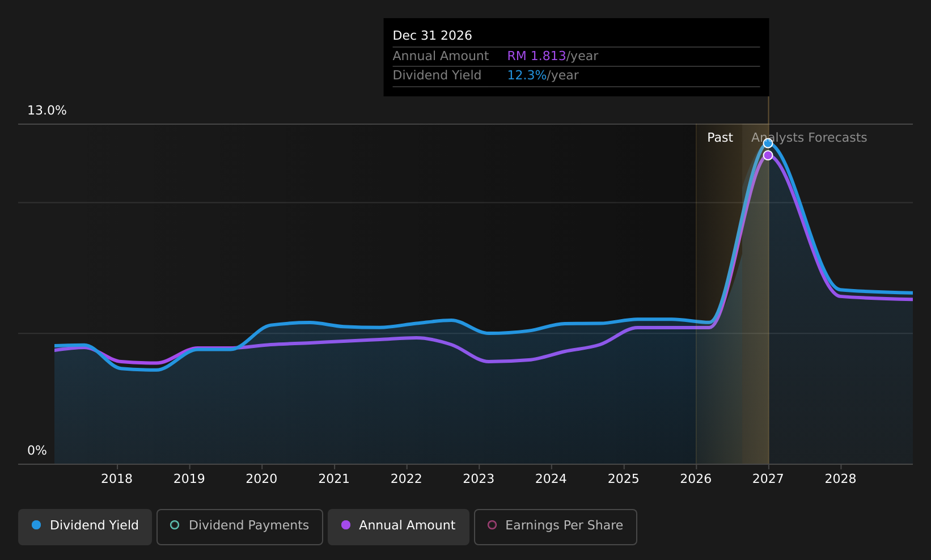This screenshot has width=931, height=560.
Task: Click the tooltip Annual Amount row label
Action: coord(441,56)
